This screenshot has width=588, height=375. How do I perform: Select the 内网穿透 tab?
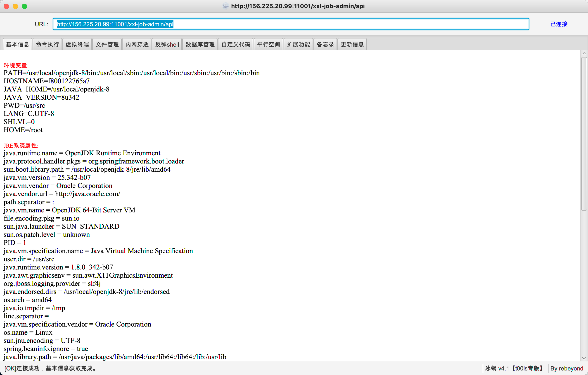[x=137, y=44]
